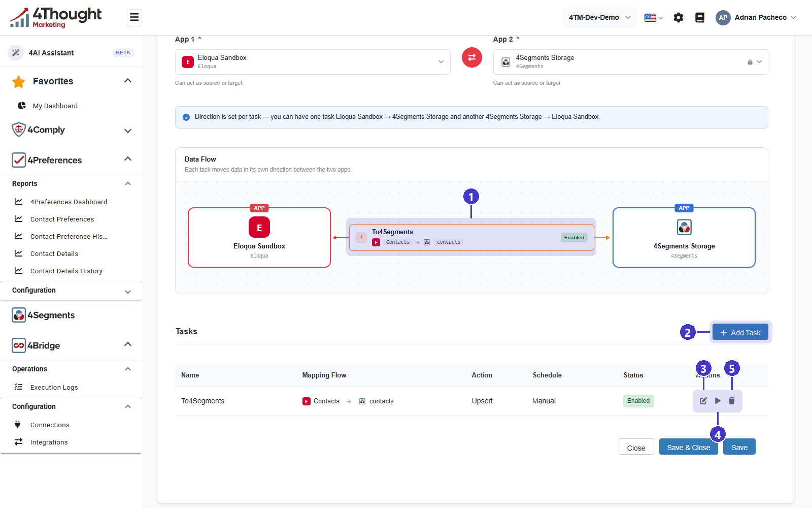Click the info icon in direction notice
This screenshot has height=508, width=812.
(186, 117)
